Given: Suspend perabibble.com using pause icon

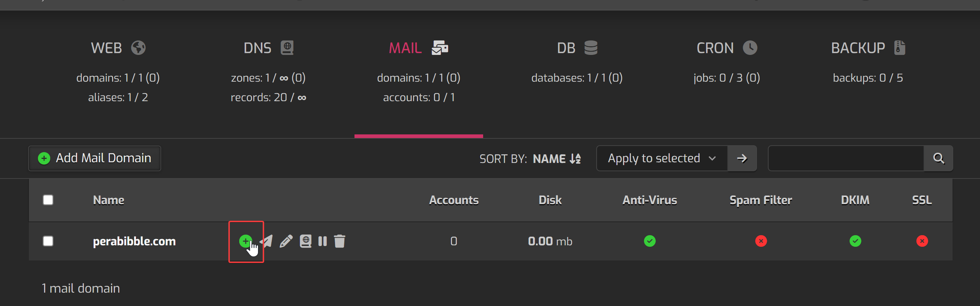Looking at the screenshot, I should click(322, 241).
